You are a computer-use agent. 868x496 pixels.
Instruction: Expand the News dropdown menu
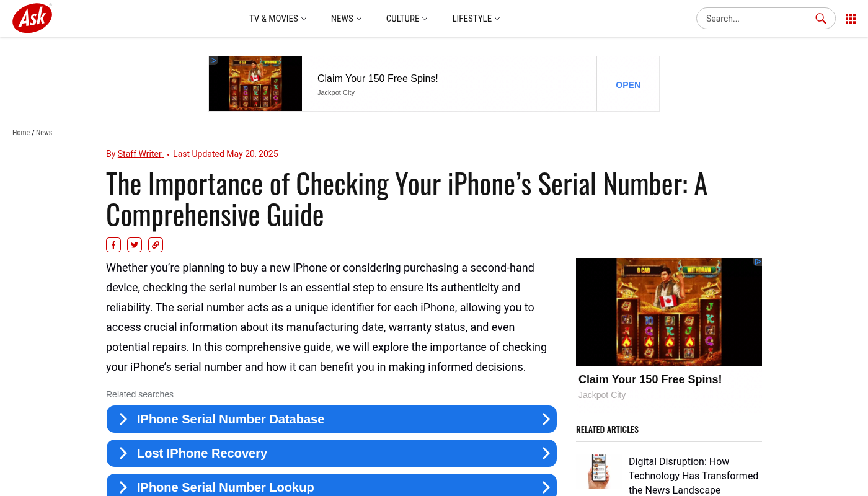346,19
